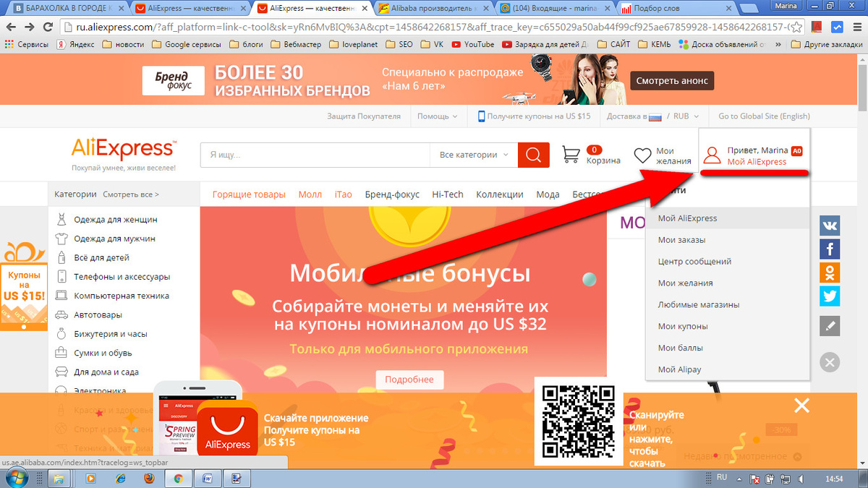Share via the Facebook icon
Image resolution: width=868 pixels, height=488 pixels.
pos(830,249)
